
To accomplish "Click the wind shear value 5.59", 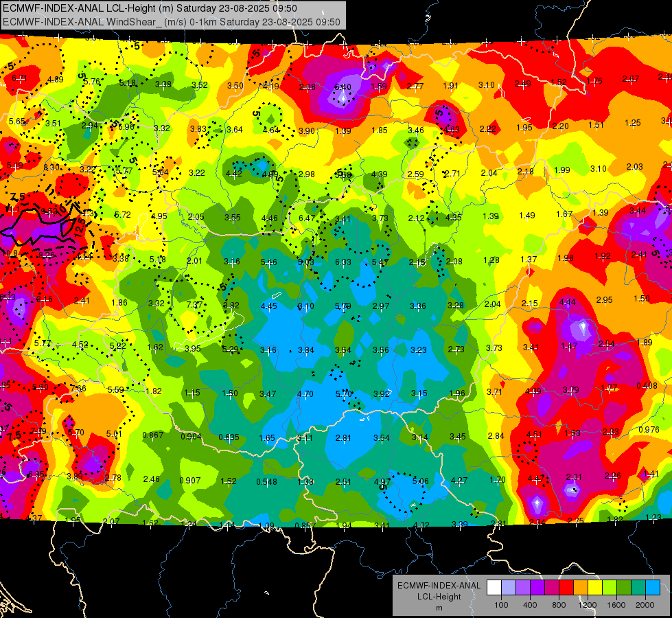I will point(116,390).
